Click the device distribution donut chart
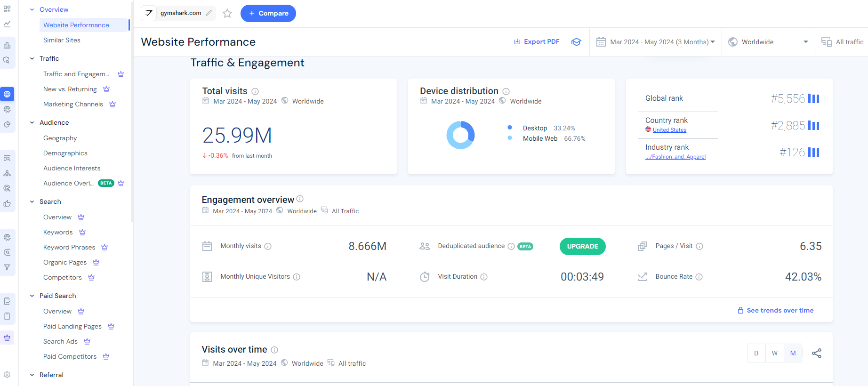This screenshot has width=868, height=386. coord(460,135)
